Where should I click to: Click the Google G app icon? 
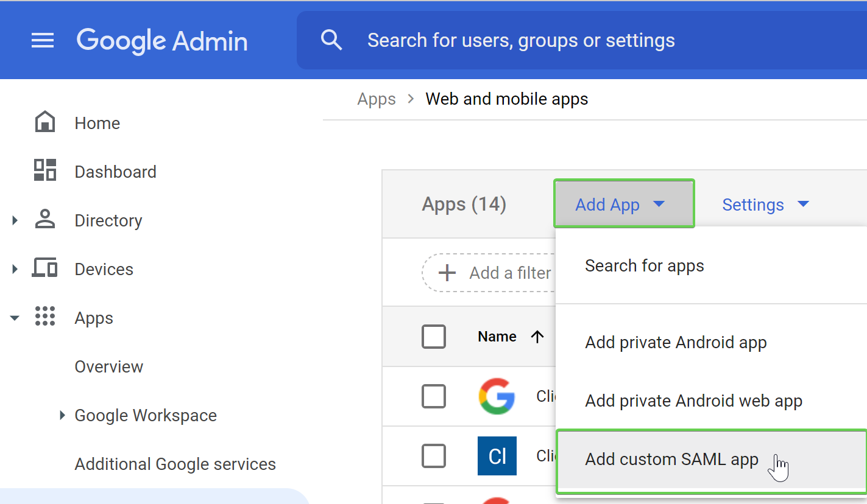point(497,396)
